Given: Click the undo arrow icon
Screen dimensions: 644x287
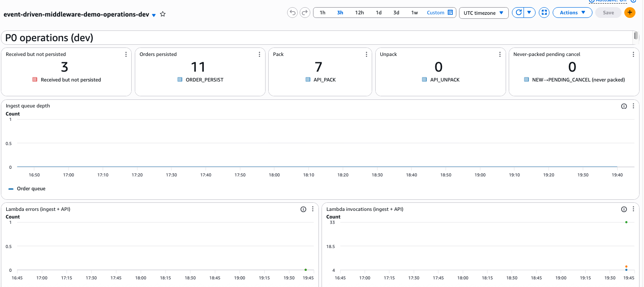Looking at the screenshot, I should tap(293, 13).
